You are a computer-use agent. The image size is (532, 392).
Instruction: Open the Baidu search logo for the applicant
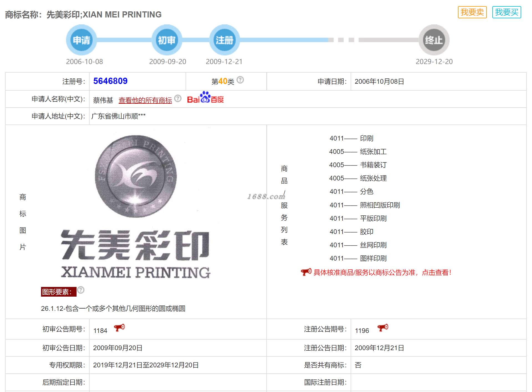(205, 98)
